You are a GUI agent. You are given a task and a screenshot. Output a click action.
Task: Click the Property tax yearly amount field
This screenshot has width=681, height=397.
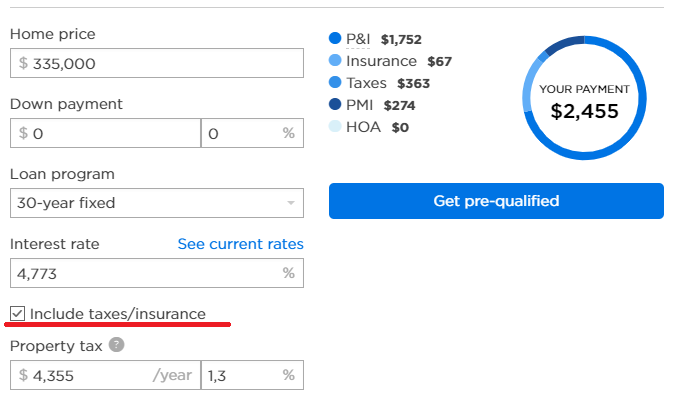click(106, 375)
